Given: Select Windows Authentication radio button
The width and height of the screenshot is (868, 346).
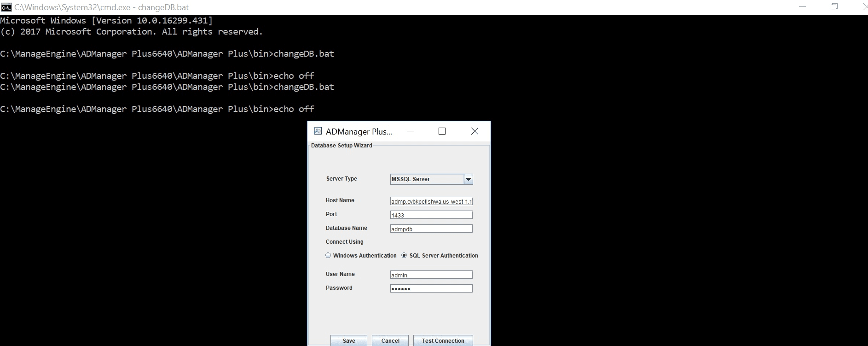Looking at the screenshot, I should point(328,255).
